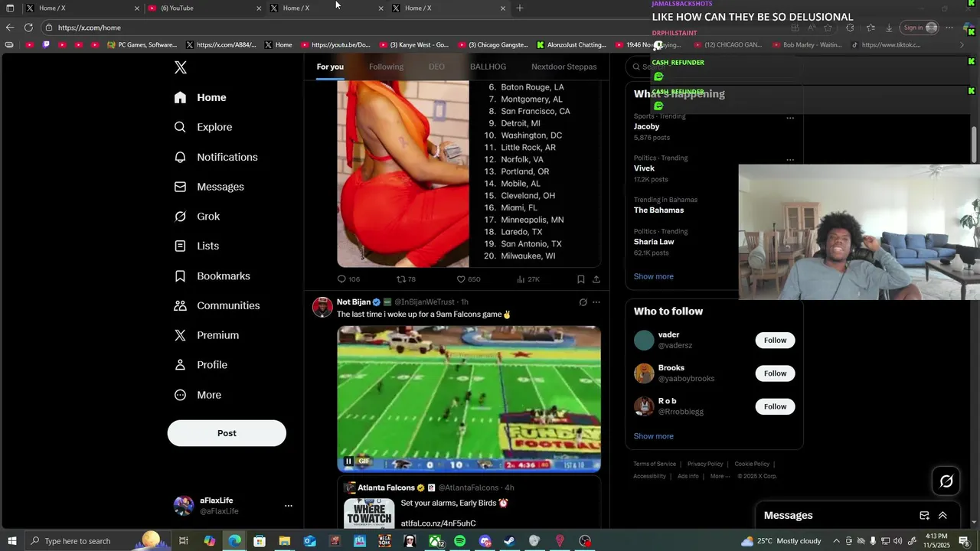Open Notifications in the sidebar
The height and width of the screenshot is (551, 980).
(216, 157)
